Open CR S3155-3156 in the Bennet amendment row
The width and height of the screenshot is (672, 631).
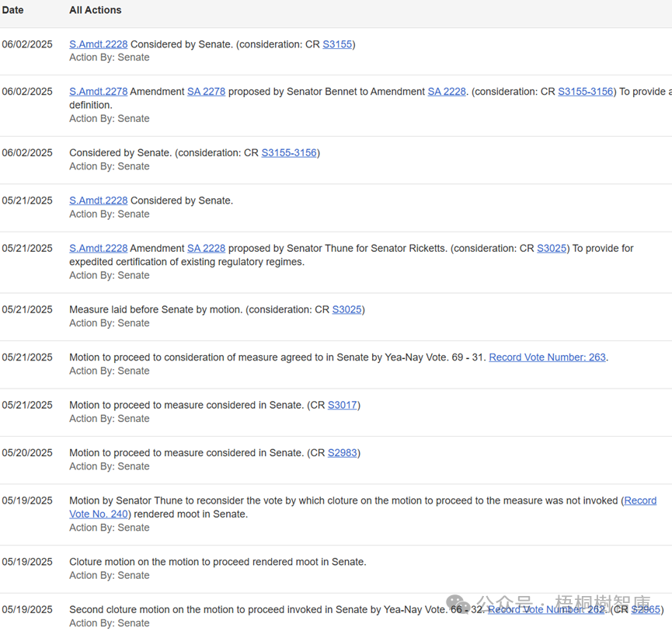point(585,92)
